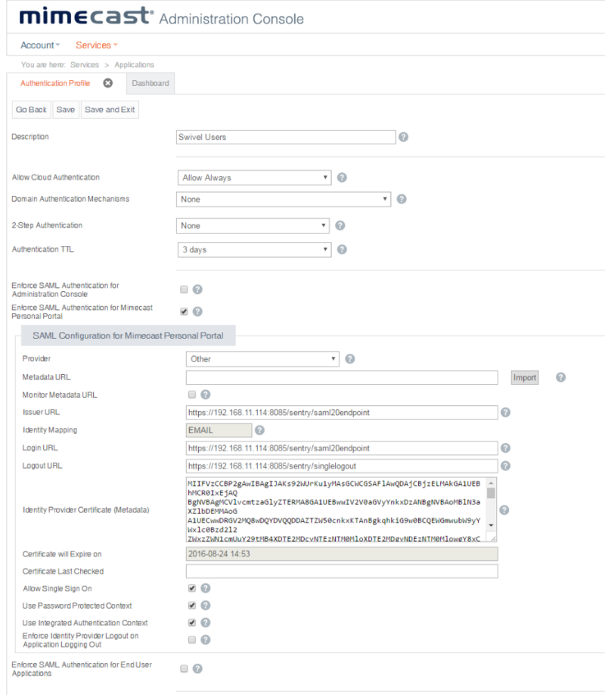Switch to the Dashboard tab

150,83
